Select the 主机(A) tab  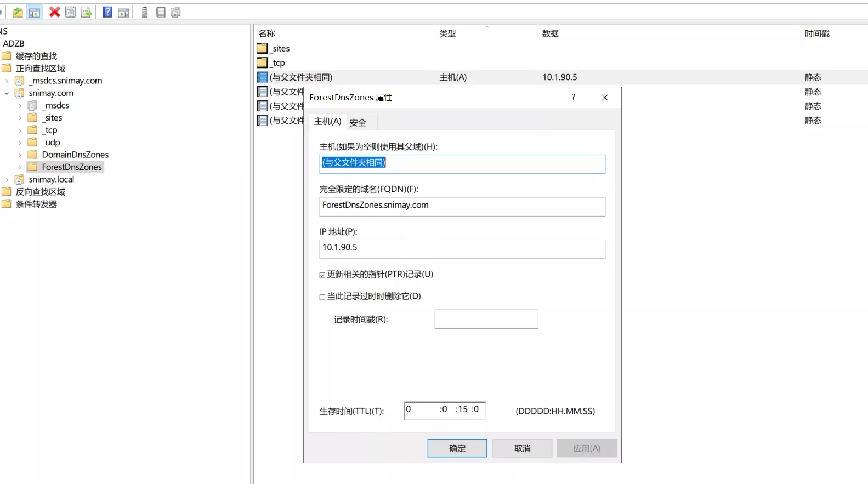[327, 122]
